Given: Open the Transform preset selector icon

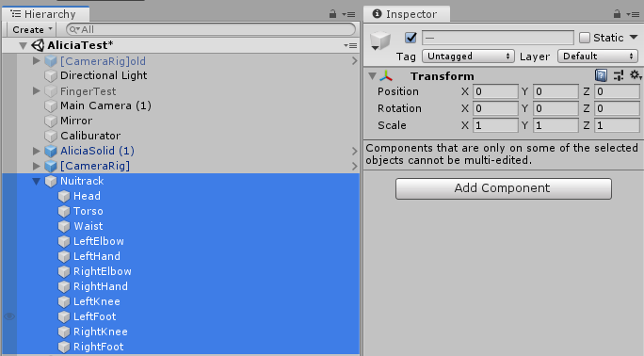Looking at the screenshot, I should point(619,75).
